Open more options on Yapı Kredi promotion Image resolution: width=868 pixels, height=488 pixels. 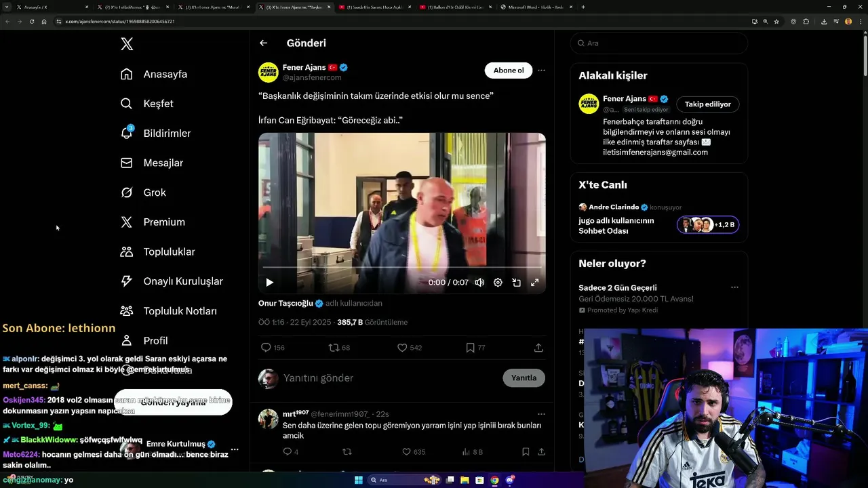[x=734, y=287]
